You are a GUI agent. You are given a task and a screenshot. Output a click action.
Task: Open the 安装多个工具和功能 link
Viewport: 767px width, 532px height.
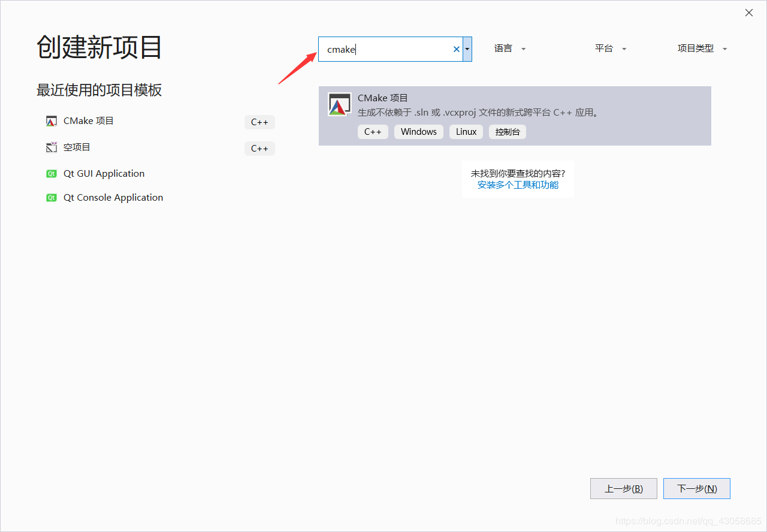(x=517, y=185)
